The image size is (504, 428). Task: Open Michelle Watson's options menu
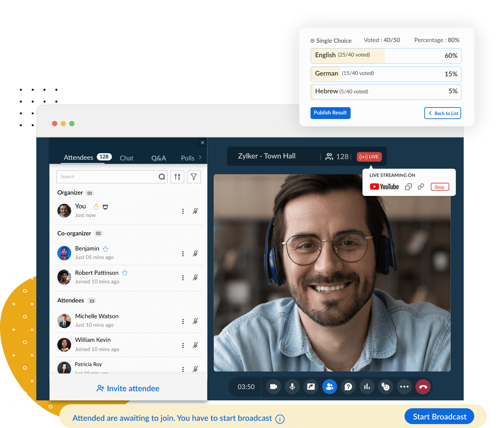pos(183,321)
